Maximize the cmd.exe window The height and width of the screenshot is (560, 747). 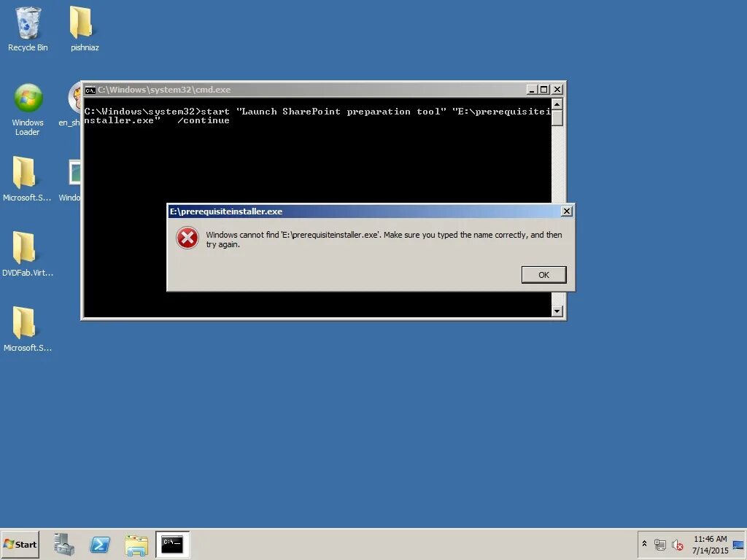tap(544, 90)
